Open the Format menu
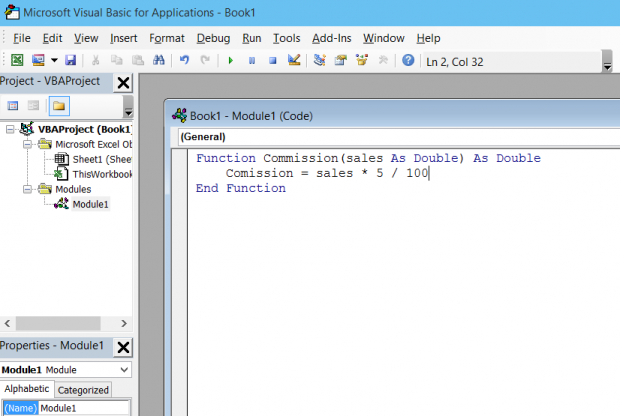The image size is (620, 416). [167, 38]
